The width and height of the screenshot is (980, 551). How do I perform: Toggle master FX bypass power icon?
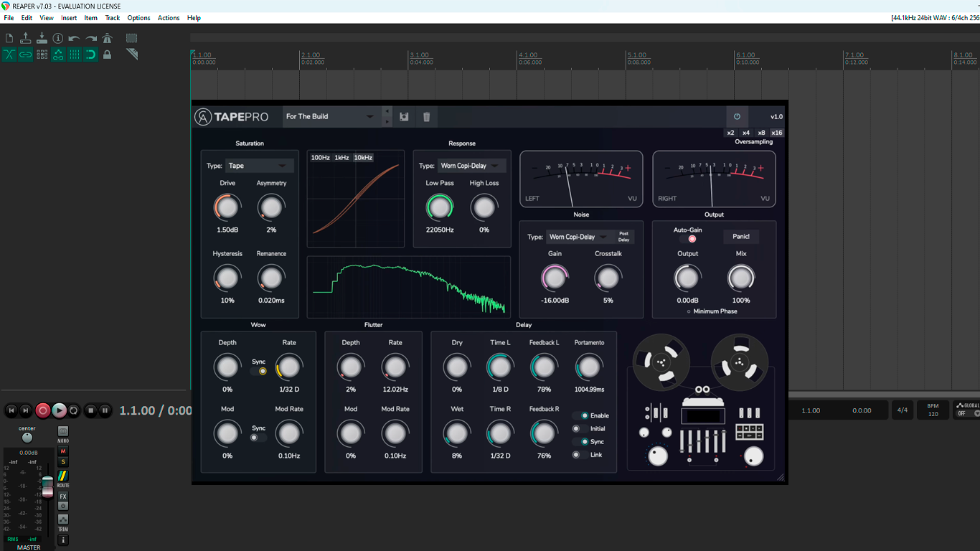(63, 506)
